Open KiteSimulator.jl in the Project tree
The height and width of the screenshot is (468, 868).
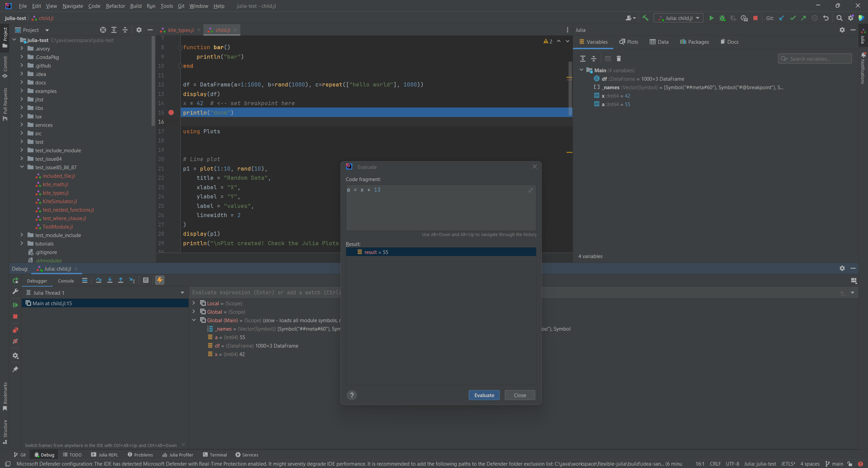[60, 201]
